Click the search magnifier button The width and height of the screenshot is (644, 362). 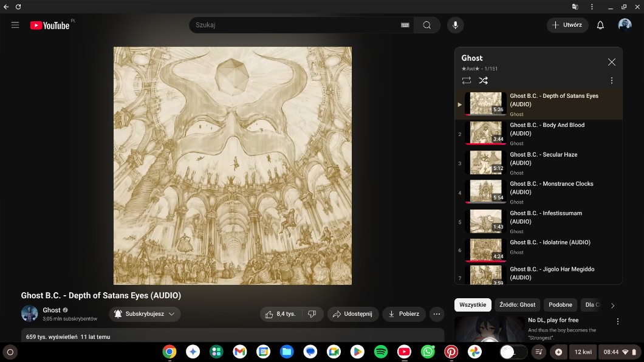pos(427,25)
